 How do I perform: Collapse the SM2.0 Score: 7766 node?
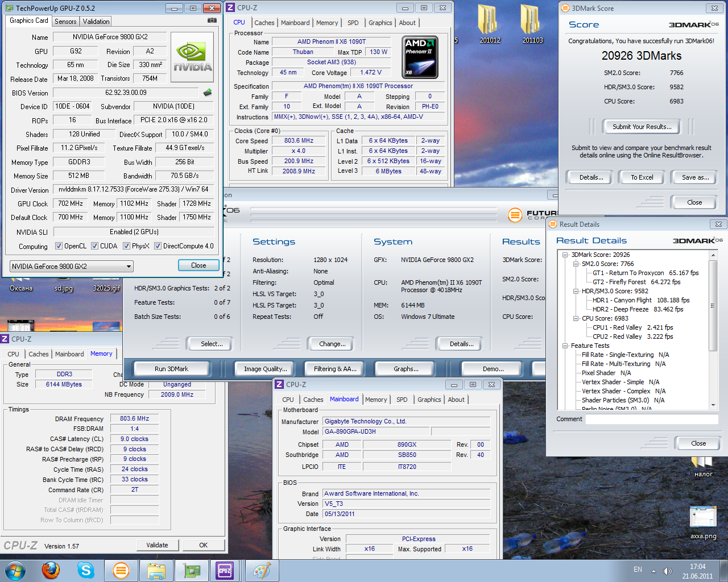point(576,264)
